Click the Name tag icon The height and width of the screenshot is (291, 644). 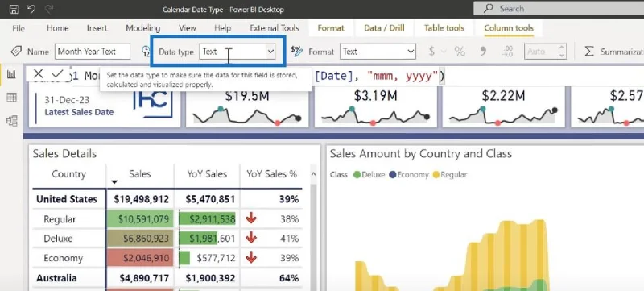pyautogui.click(x=16, y=52)
